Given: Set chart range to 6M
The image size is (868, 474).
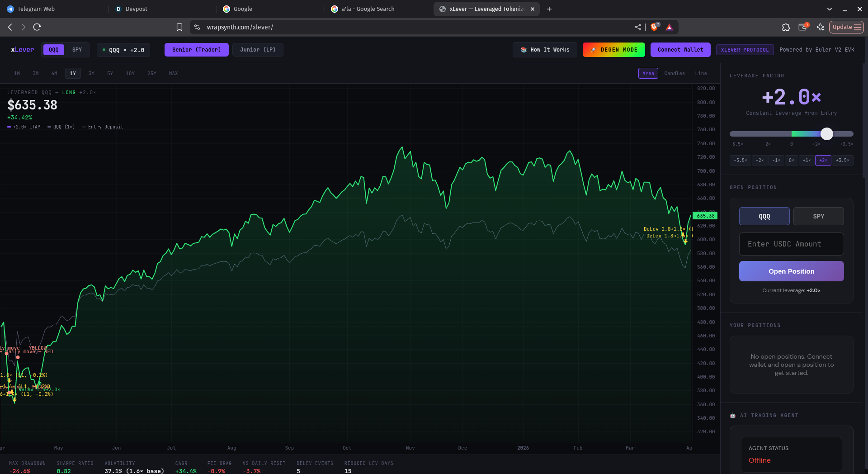Looking at the screenshot, I should click(x=54, y=73).
